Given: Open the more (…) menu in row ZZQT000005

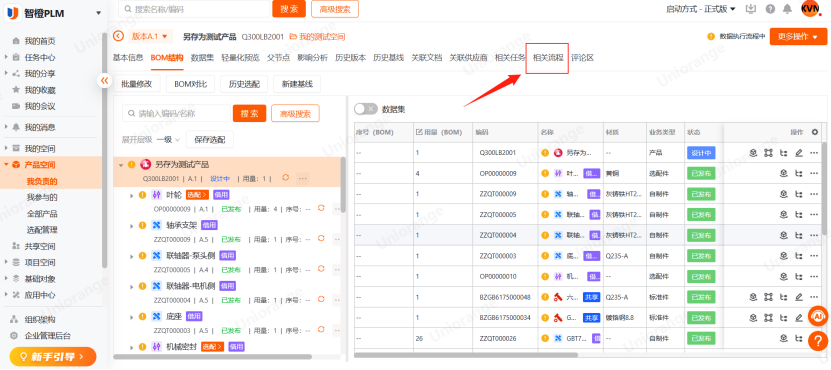Looking at the screenshot, I should pos(815,215).
